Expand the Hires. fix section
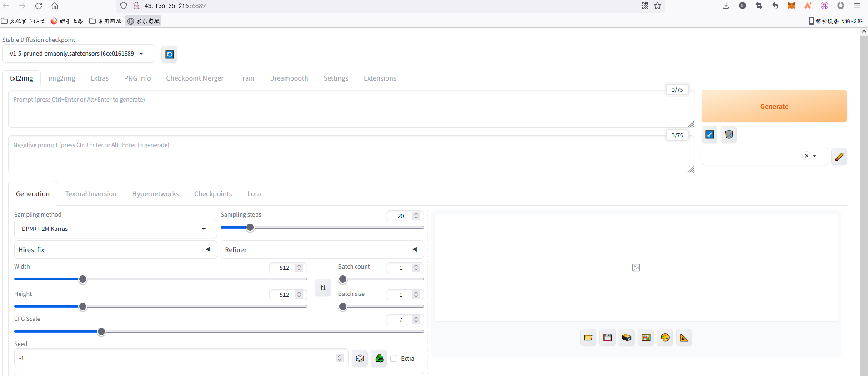This screenshot has width=868, height=376. point(115,249)
